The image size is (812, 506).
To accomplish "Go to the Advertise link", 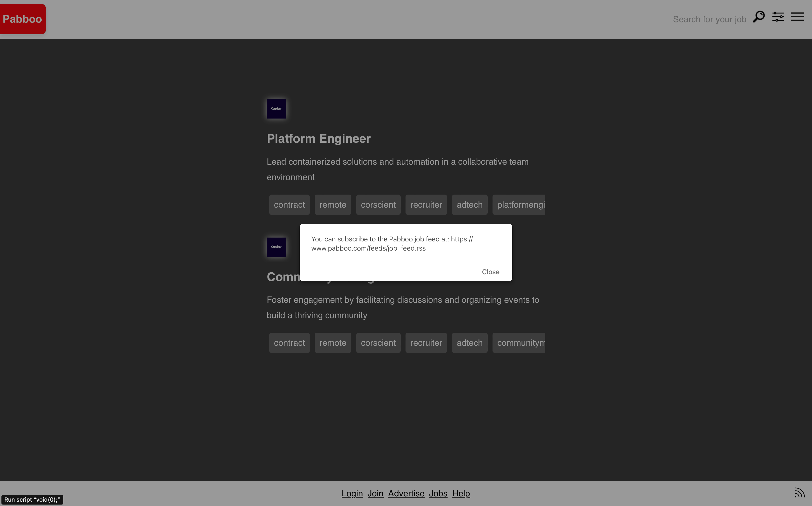I will pos(406,493).
